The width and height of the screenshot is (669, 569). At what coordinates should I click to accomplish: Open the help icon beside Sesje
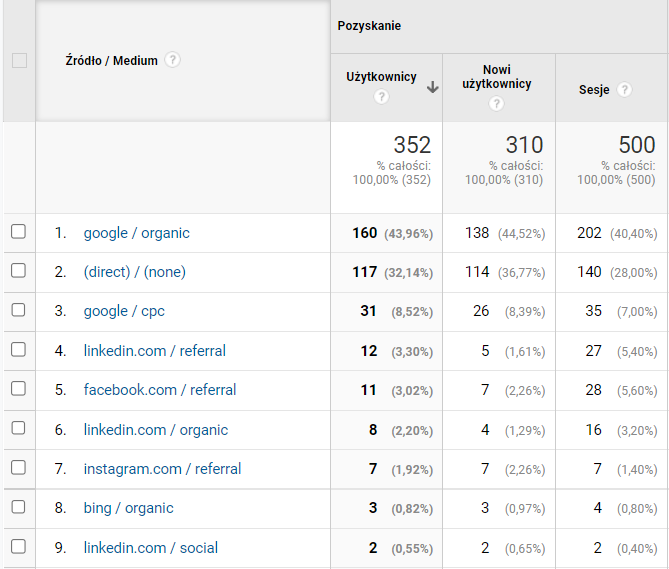tap(625, 90)
